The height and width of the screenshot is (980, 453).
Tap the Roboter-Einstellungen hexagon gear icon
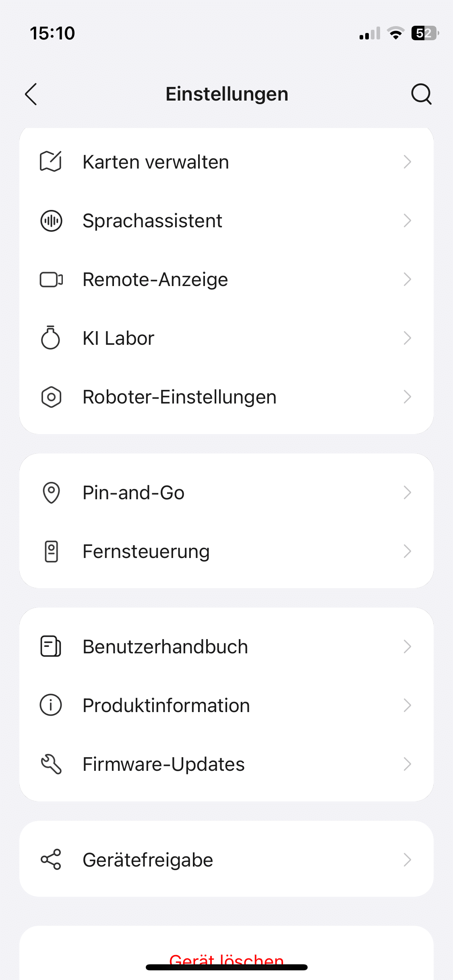[x=51, y=397]
